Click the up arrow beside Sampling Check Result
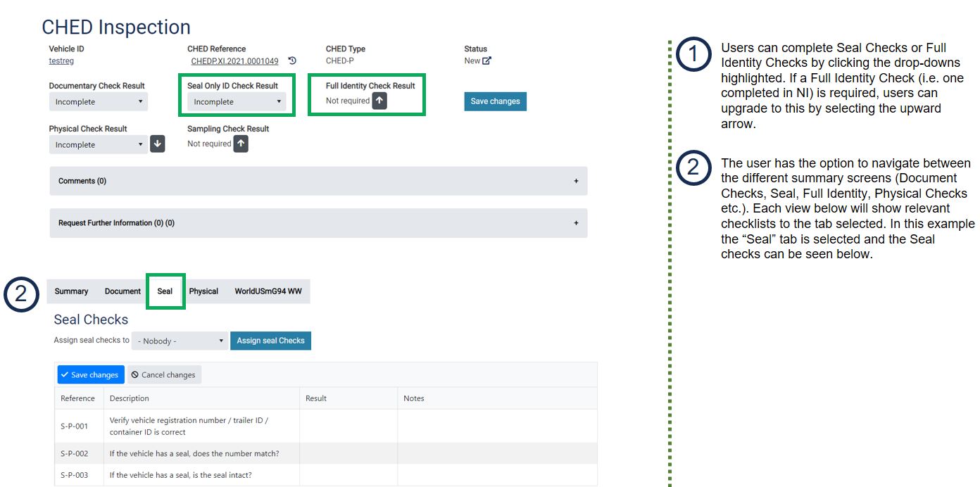 pos(241,144)
